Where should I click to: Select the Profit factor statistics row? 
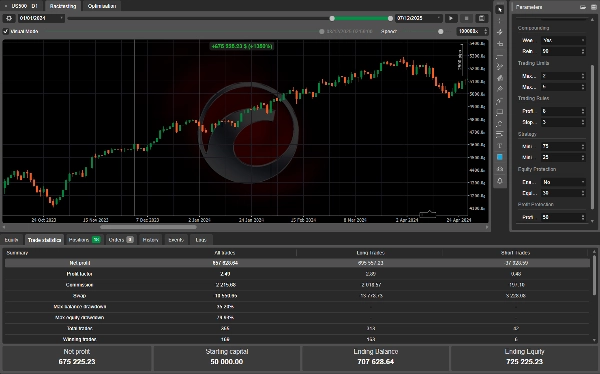(297, 274)
